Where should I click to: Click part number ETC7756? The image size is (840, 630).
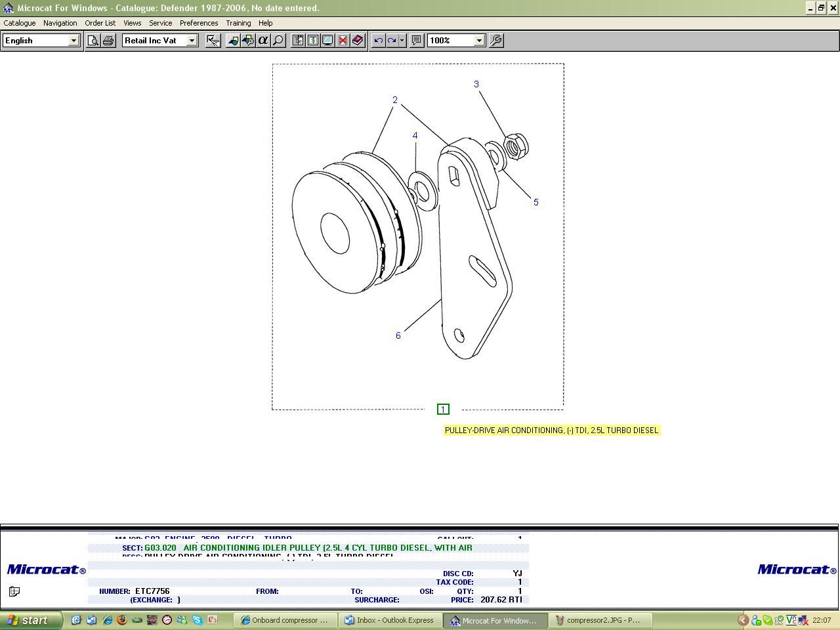click(x=152, y=591)
